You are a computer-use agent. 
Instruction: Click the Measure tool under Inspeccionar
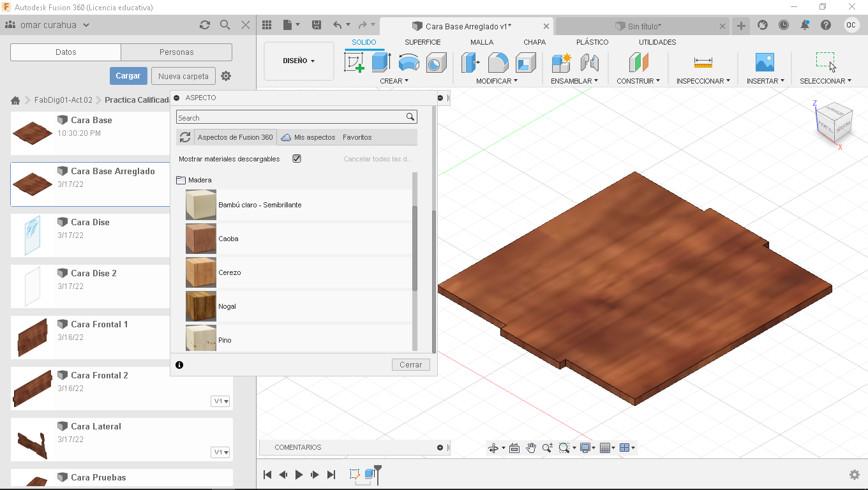[703, 63]
